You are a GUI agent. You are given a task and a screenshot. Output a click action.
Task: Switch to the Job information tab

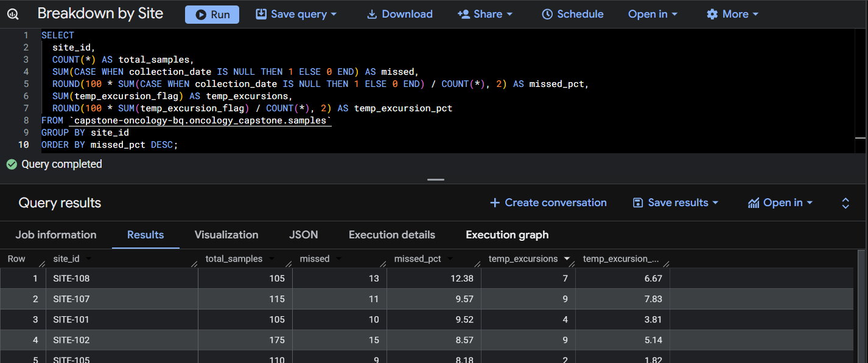click(56, 235)
